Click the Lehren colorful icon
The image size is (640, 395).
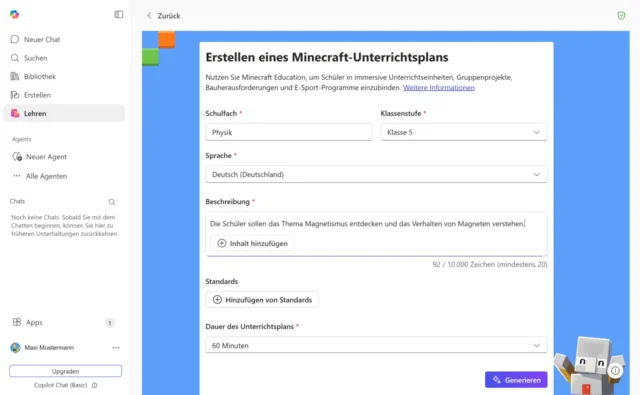coord(15,113)
